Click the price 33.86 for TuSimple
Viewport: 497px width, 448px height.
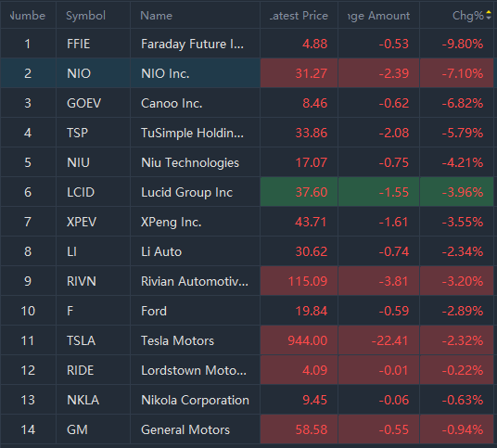coord(312,133)
